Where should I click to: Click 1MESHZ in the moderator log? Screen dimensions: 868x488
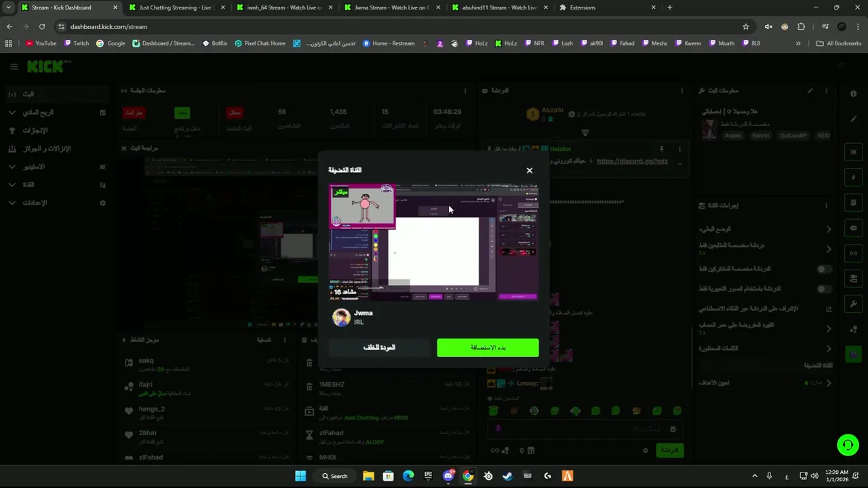[332, 384]
